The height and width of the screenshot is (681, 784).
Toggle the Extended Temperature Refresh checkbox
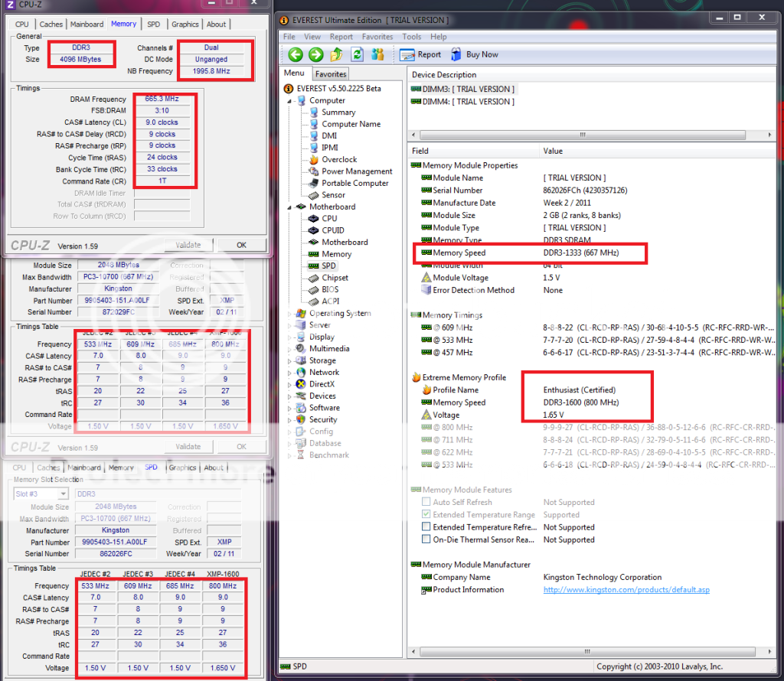click(426, 527)
